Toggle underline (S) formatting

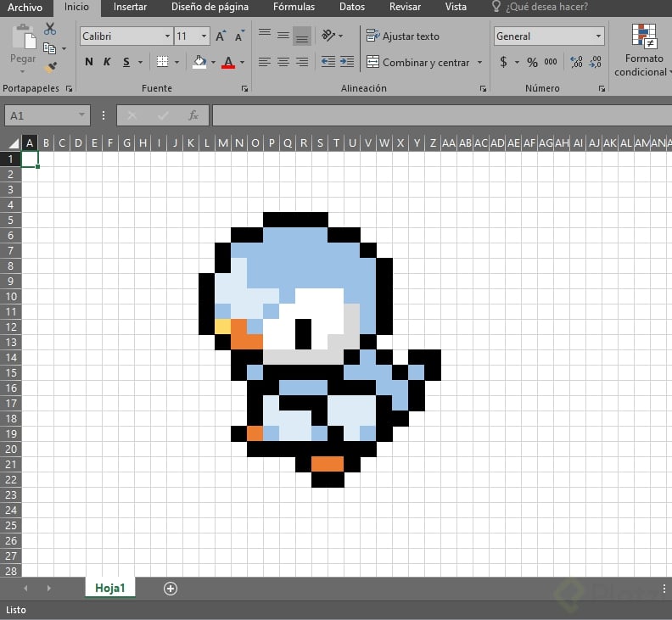pyautogui.click(x=126, y=62)
